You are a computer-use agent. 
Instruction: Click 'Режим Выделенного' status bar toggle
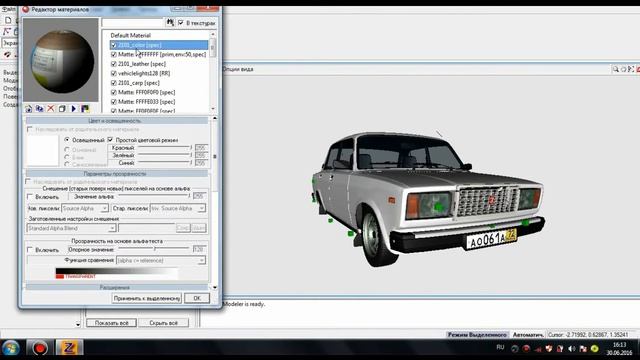(x=477, y=335)
